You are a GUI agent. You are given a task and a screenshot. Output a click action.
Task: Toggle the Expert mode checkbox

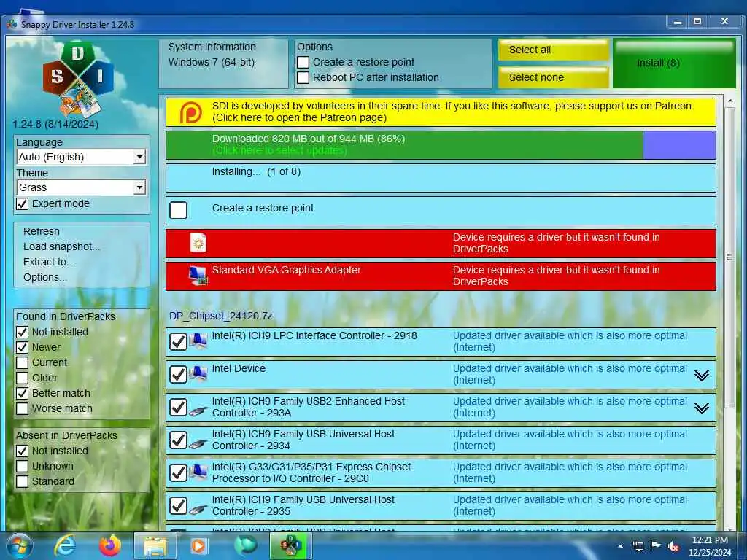[23, 204]
